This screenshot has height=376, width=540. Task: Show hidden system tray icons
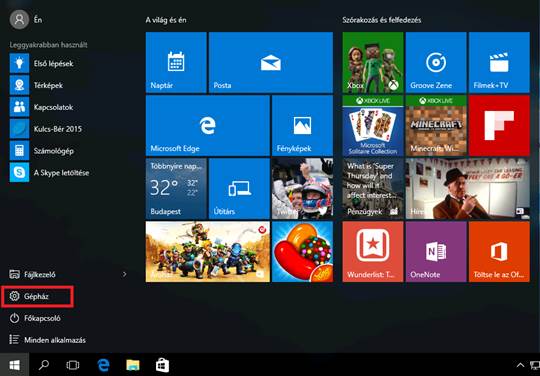520,365
